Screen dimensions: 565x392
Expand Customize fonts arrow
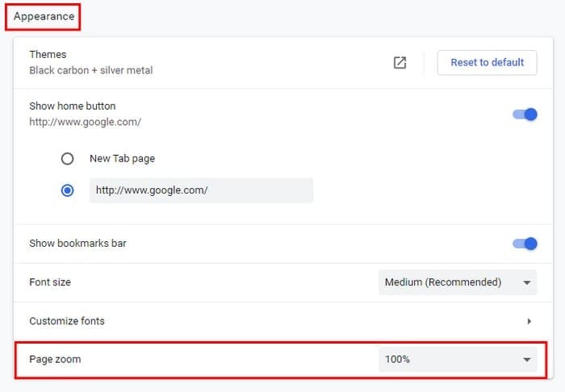click(529, 321)
